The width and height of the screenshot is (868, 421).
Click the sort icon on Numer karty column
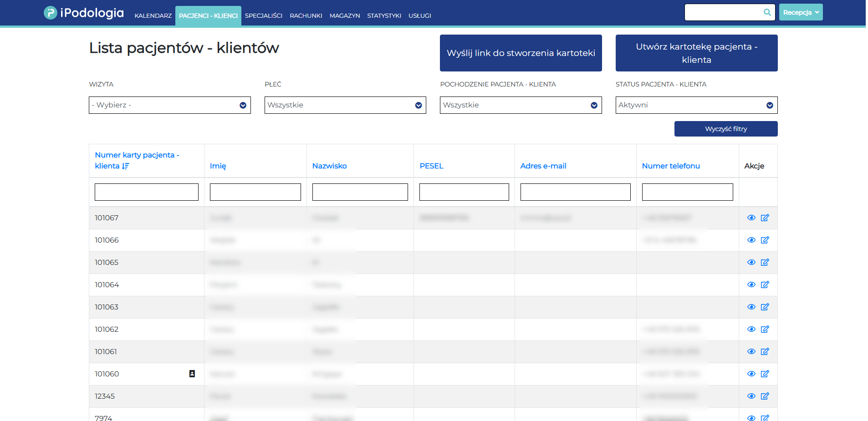pos(126,166)
